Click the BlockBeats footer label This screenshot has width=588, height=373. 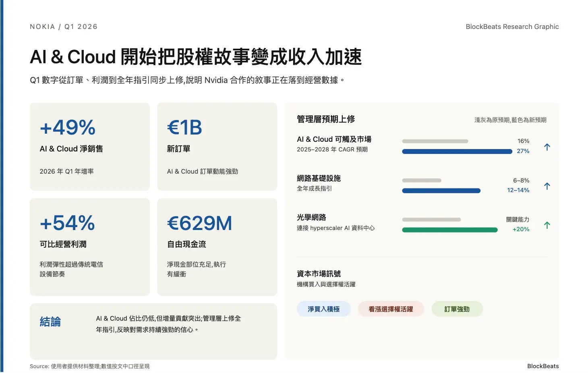(x=543, y=366)
